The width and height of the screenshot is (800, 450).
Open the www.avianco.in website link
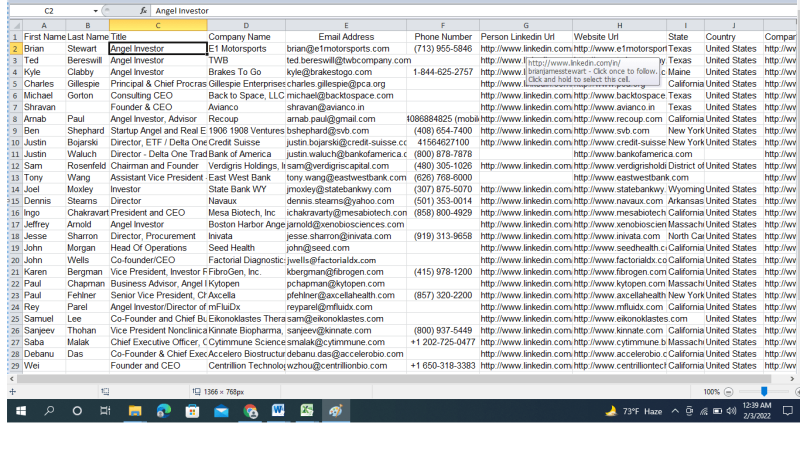(619, 107)
